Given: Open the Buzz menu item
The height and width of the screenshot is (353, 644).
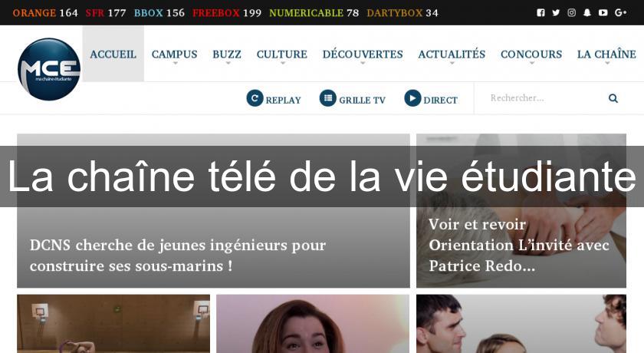Looking at the screenshot, I should (227, 54).
